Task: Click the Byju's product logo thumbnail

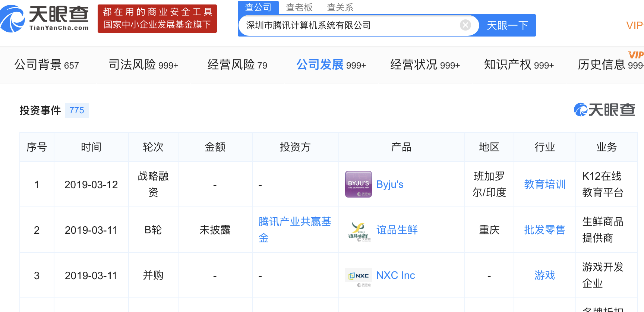Action: click(359, 184)
